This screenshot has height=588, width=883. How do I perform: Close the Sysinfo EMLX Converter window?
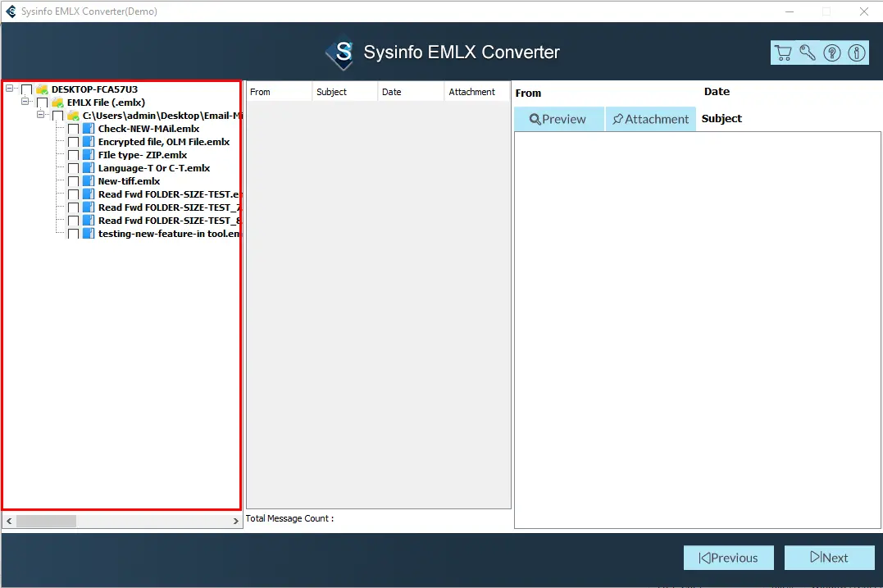click(864, 11)
